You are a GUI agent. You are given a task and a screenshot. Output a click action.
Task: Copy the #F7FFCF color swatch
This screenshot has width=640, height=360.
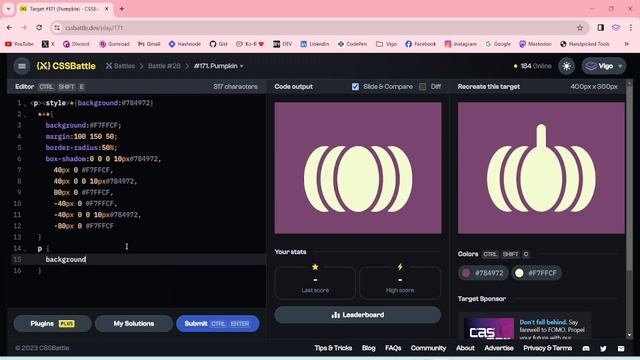point(536,273)
